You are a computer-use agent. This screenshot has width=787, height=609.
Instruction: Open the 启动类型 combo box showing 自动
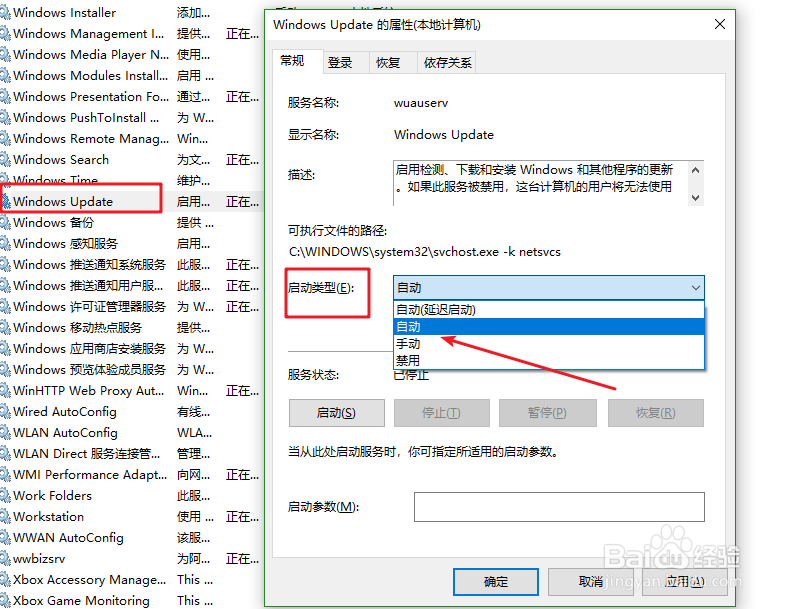tap(549, 288)
